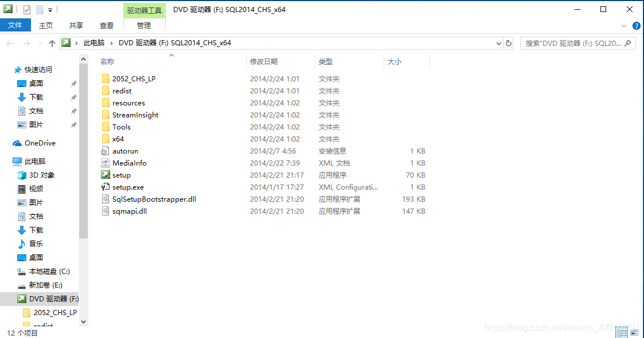Click the 视频 film icon
The width and height of the screenshot is (644, 338).
22,188
